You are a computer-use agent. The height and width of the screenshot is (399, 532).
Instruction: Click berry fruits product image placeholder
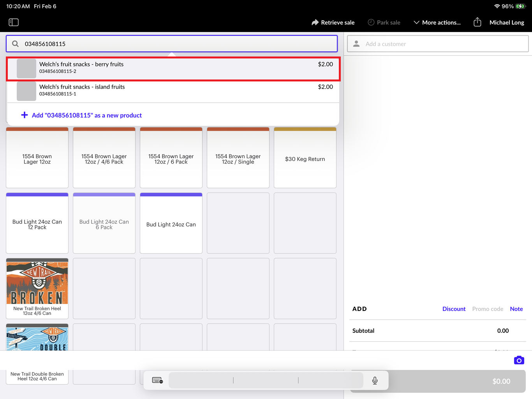tap(26, 69)
